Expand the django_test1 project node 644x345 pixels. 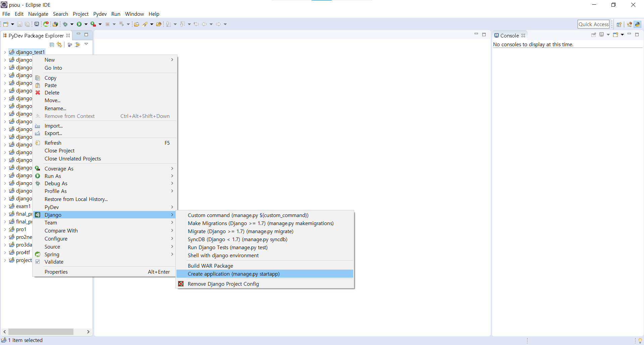(x=5, y=52)
